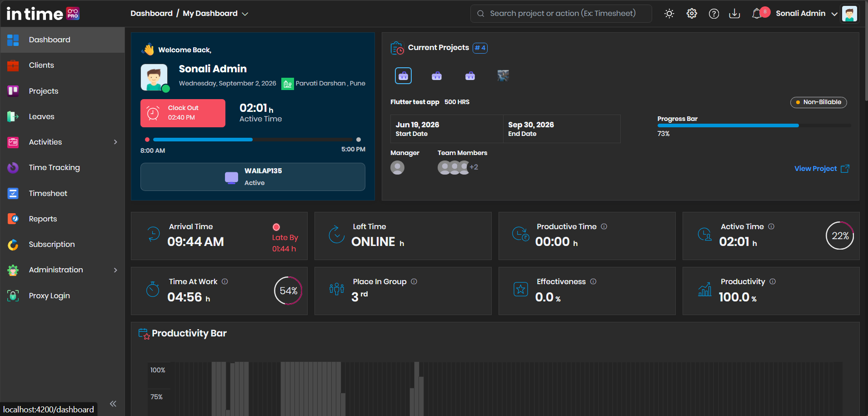Open the Sonali Admin profile dropdown

pyautogui.click(x=806, y=14)
